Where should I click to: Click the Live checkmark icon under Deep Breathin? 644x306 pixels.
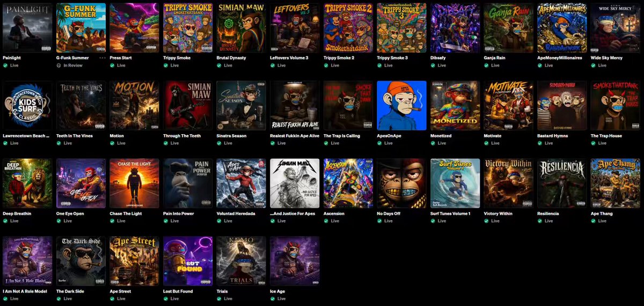[5, 221]
